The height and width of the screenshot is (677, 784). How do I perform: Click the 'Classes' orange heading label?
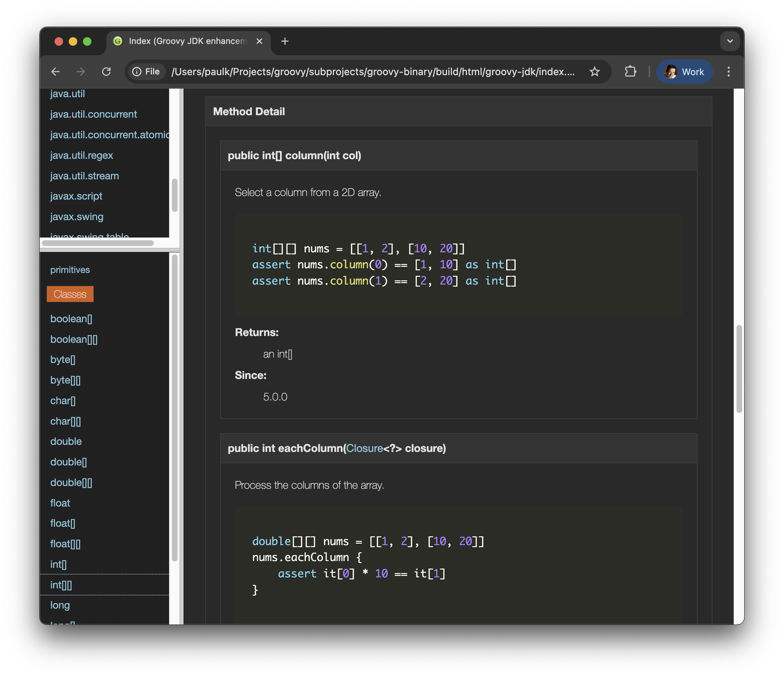pyautogui.click(x=70, y=294)
